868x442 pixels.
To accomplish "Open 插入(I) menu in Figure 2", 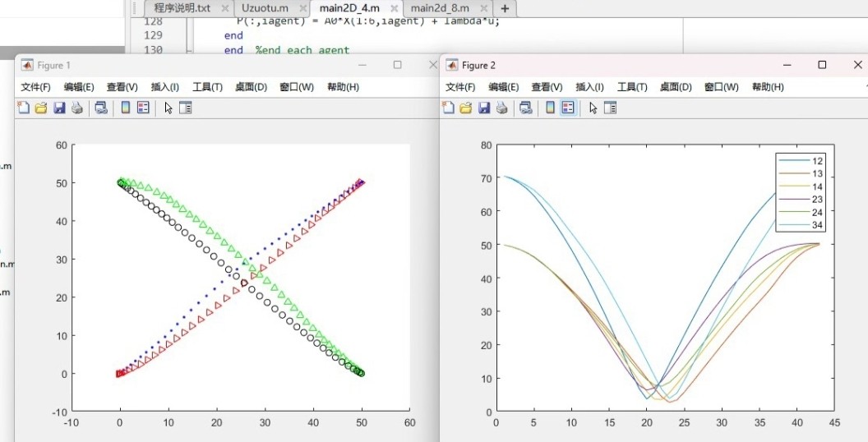I will pos(589,87).
